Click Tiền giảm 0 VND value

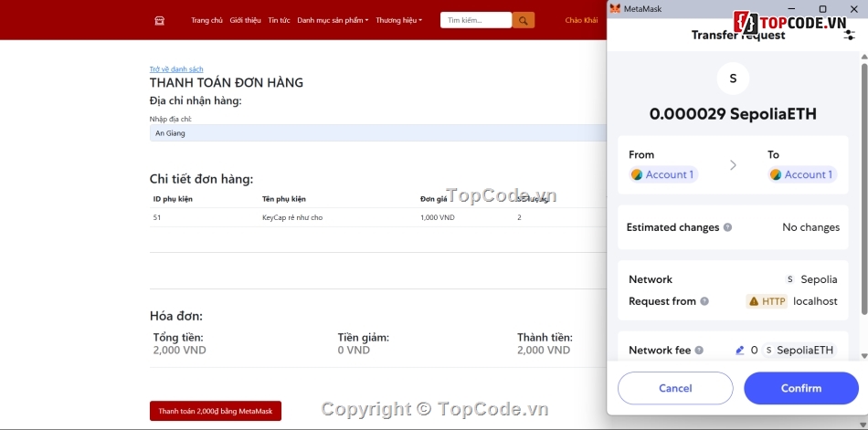pyautogui.click(x=354, y=351)
